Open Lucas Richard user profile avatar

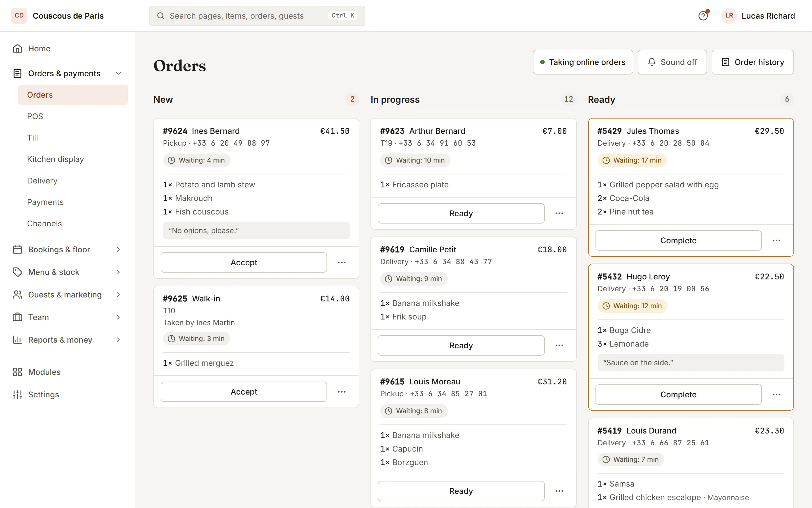pyautogui.click(x=729, y=16)
